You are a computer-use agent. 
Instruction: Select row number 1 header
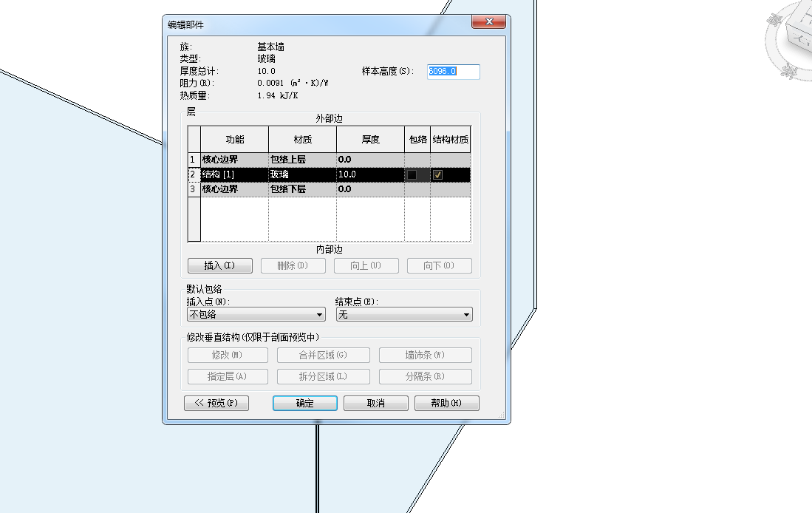point(194,160)
